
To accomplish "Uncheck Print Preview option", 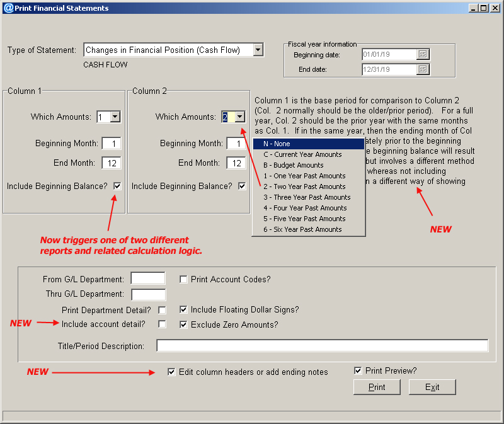I will [x=358, y=370].
